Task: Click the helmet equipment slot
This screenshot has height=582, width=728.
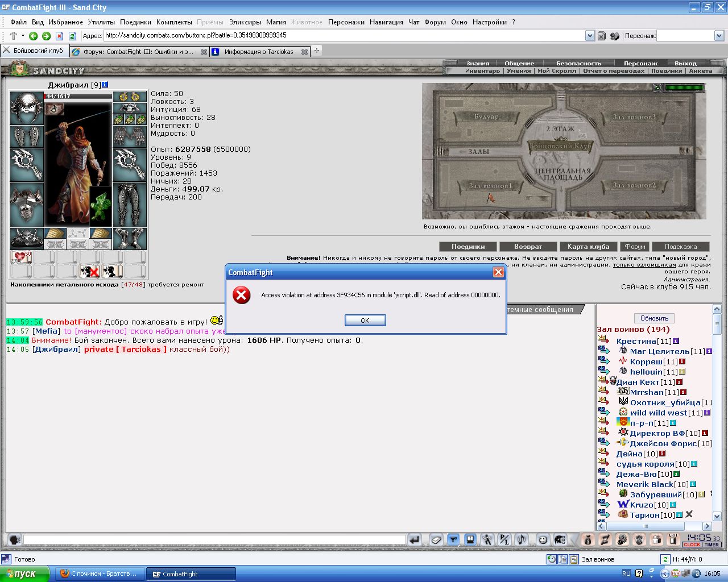Action: point(27,108)
